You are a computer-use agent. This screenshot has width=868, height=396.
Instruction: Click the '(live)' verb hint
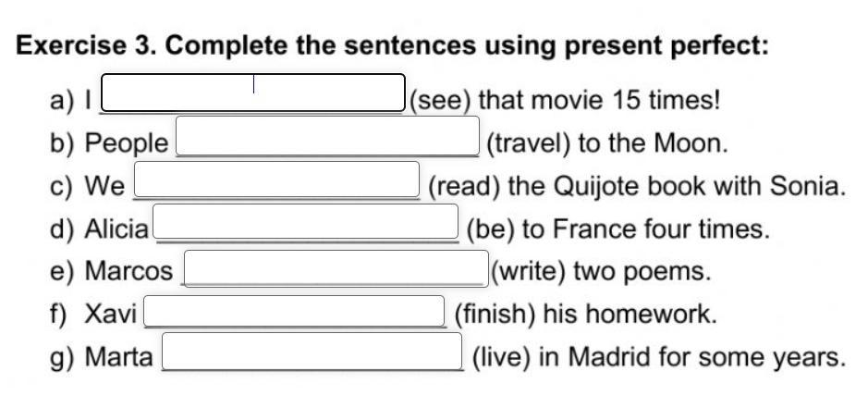502,357
